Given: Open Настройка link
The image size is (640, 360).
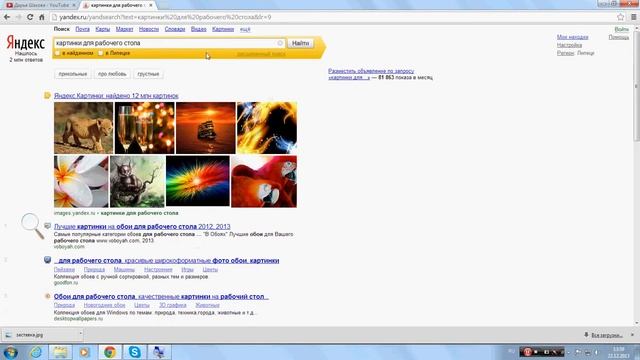Looking at the screenshot, I should [x=569, y=45].
